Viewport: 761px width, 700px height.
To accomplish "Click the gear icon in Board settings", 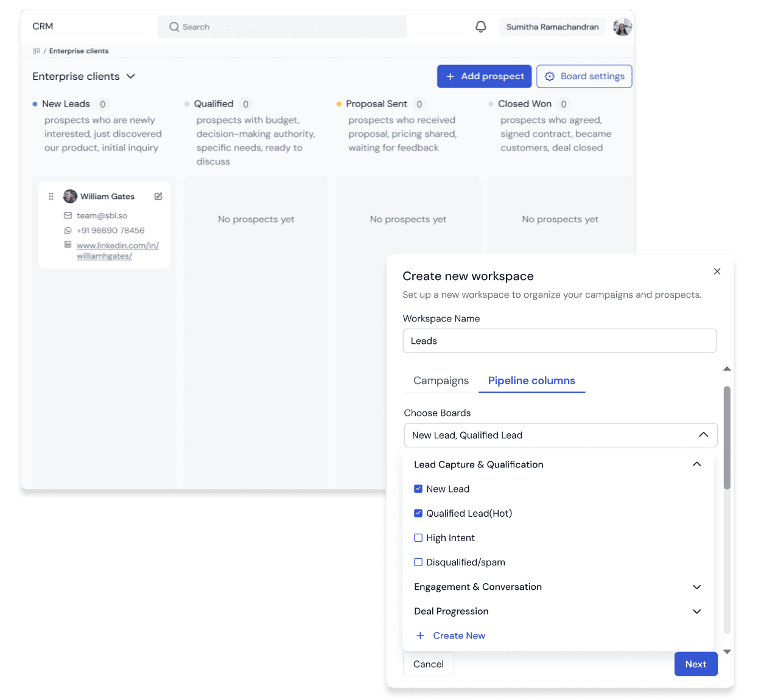I will coord(550,76).
